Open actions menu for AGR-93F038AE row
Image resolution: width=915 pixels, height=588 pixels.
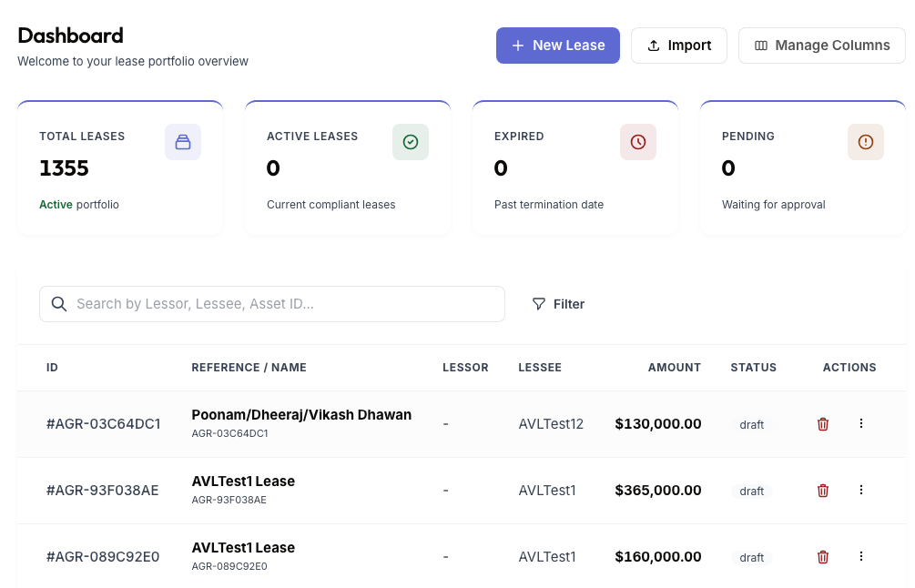[x=861, y=491]
